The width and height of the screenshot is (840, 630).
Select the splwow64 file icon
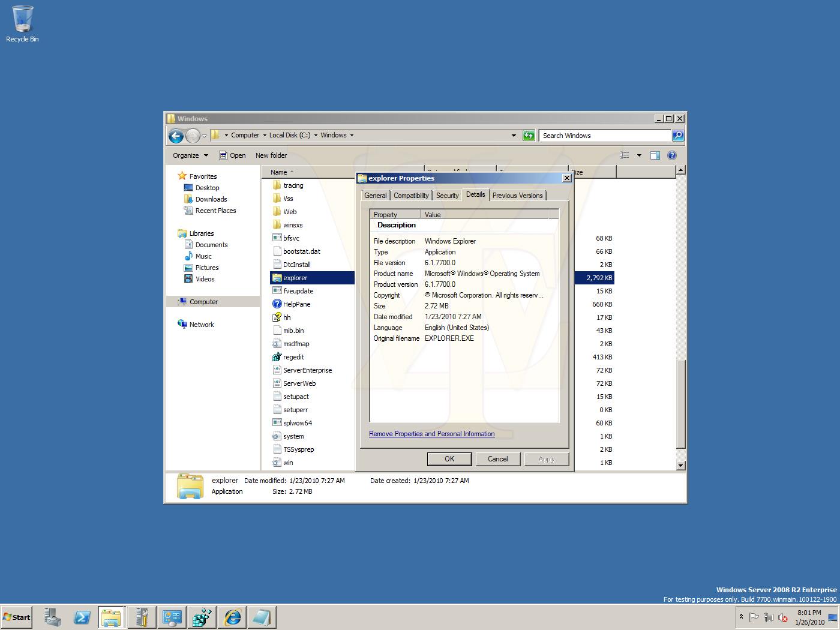(x=277, y=423)
